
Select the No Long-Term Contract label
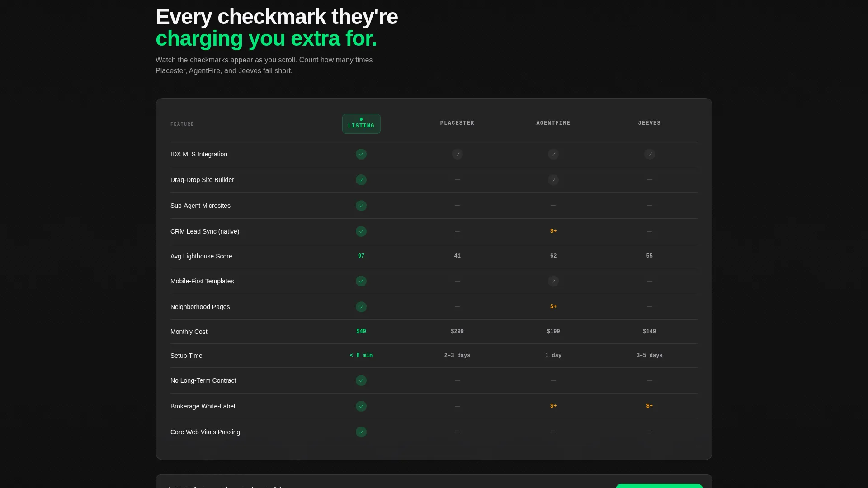click(203, 380)
